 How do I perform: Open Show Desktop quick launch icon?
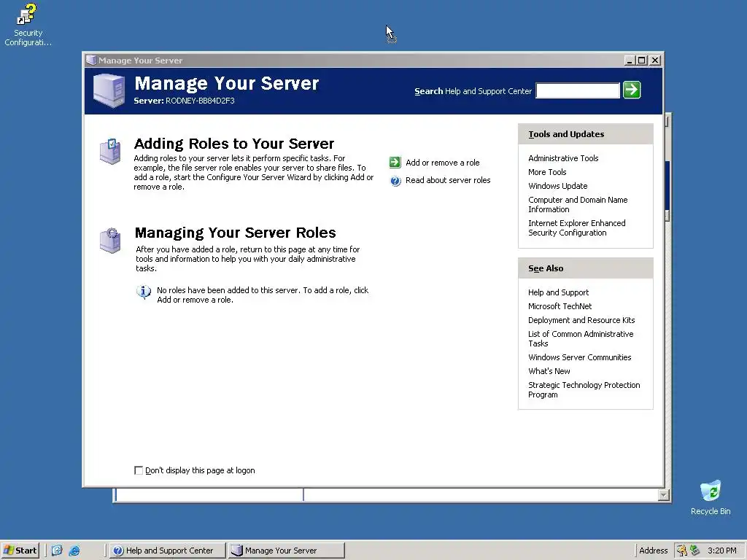(x=57, y=551)
